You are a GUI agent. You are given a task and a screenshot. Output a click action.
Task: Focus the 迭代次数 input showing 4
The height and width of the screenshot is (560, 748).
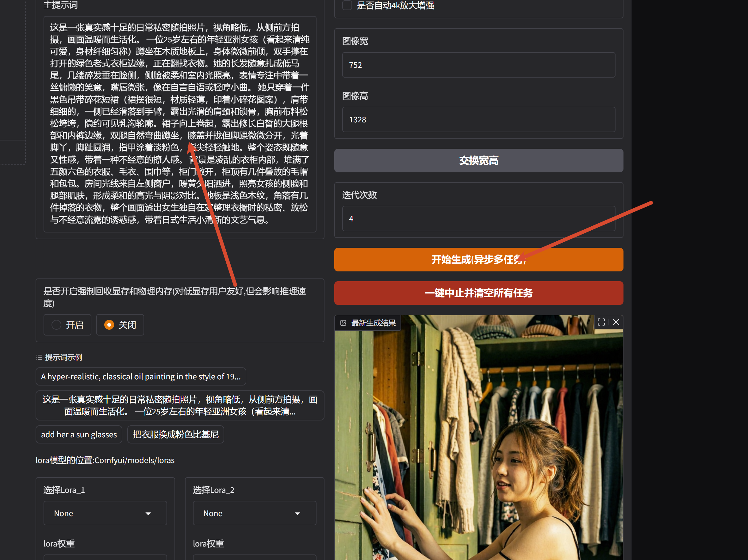478,218
